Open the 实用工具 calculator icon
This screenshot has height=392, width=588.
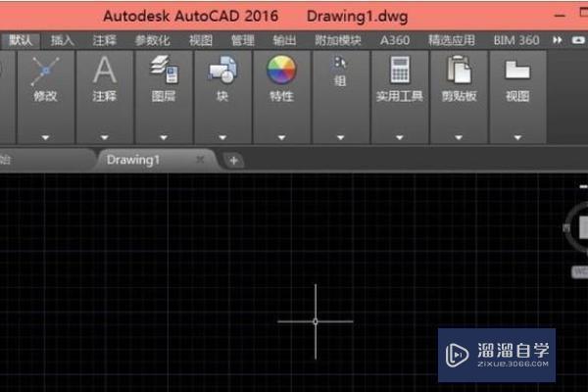[x=400, y=70]
